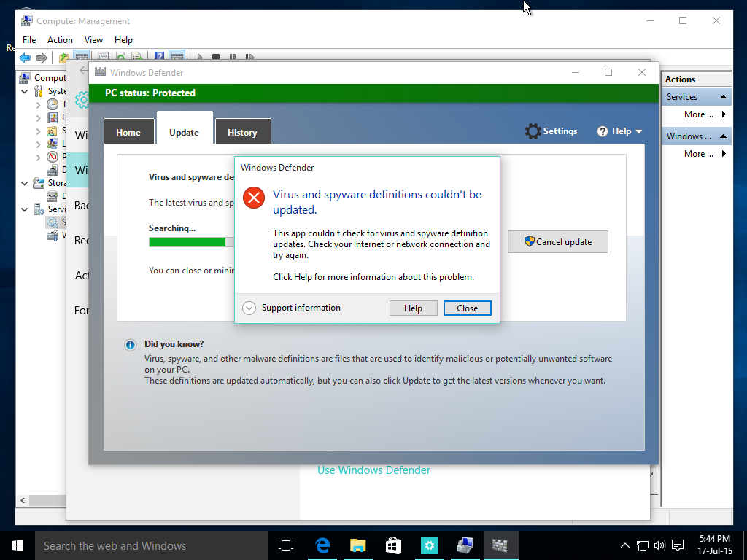The height and width of the screenshot is (560, 747).
Task: Collapse the System Tools tree node
Action: point(25,92)
